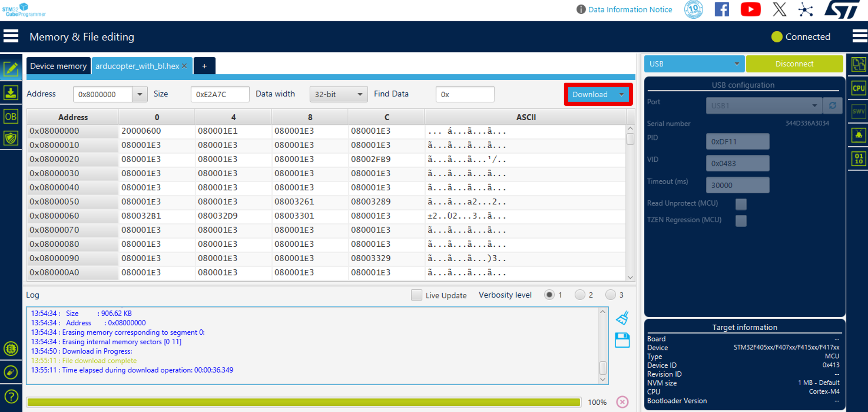Clear the log with broom icon
The image size is (868, 412).
click(622, 318)
